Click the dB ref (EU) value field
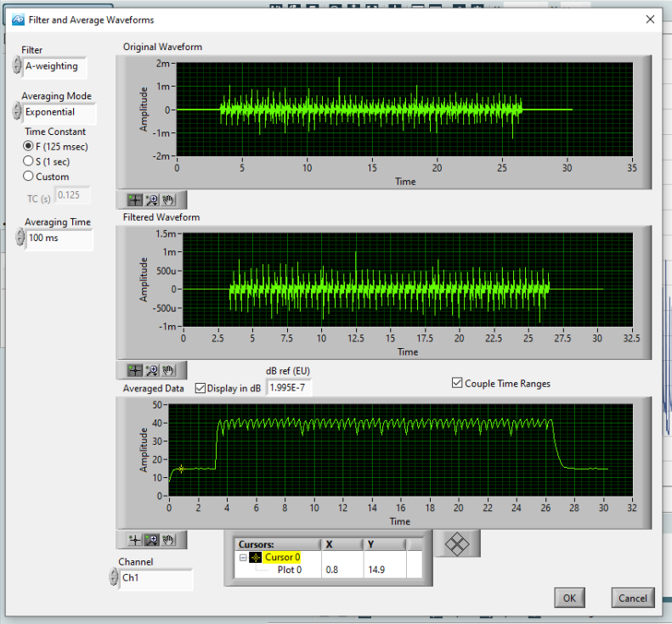Viewport: 672px width, 624px height. click(x=291, y=388)
